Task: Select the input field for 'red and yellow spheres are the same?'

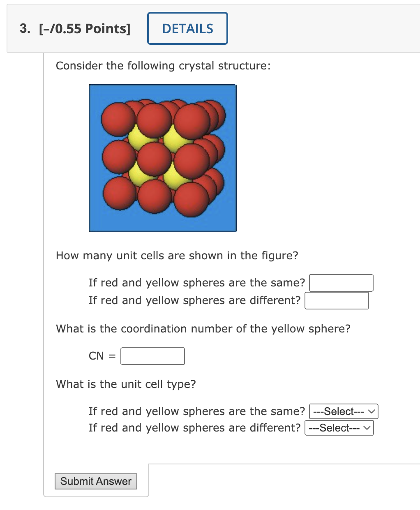Action: coord(341,283)
